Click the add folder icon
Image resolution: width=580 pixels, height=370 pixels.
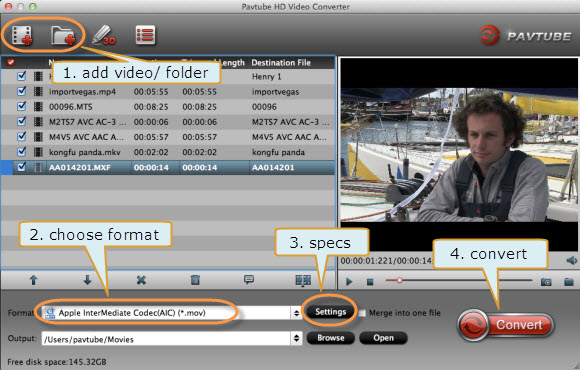click(x=63, y=36)
